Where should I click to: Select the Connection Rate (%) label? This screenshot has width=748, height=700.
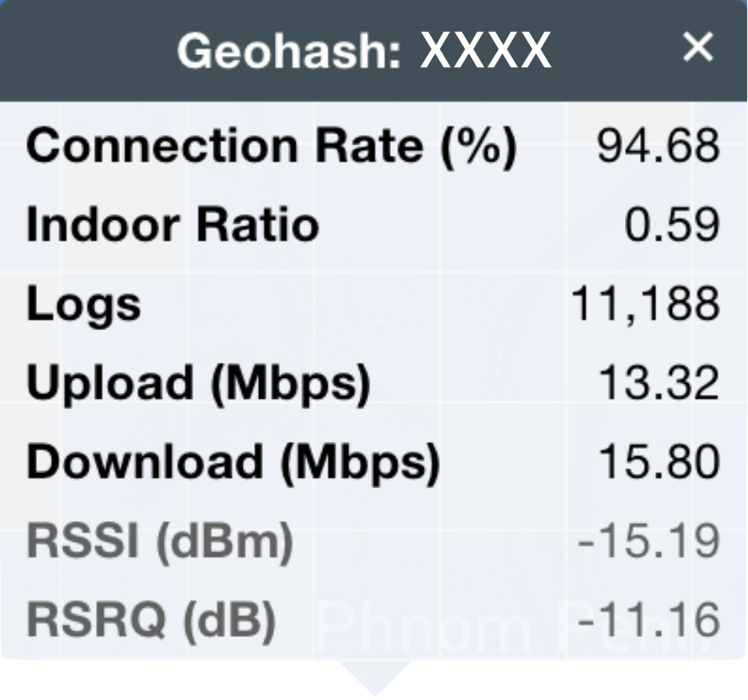(272, 146)
